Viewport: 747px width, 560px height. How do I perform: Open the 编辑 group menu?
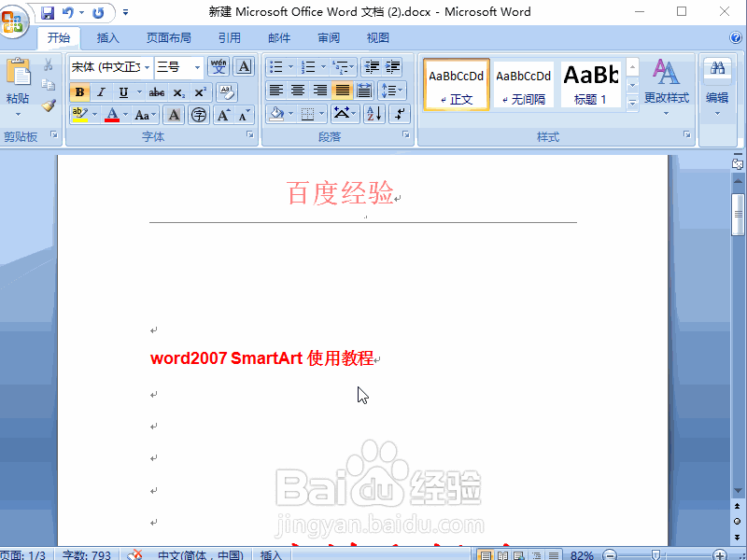(x=717, y=88)
